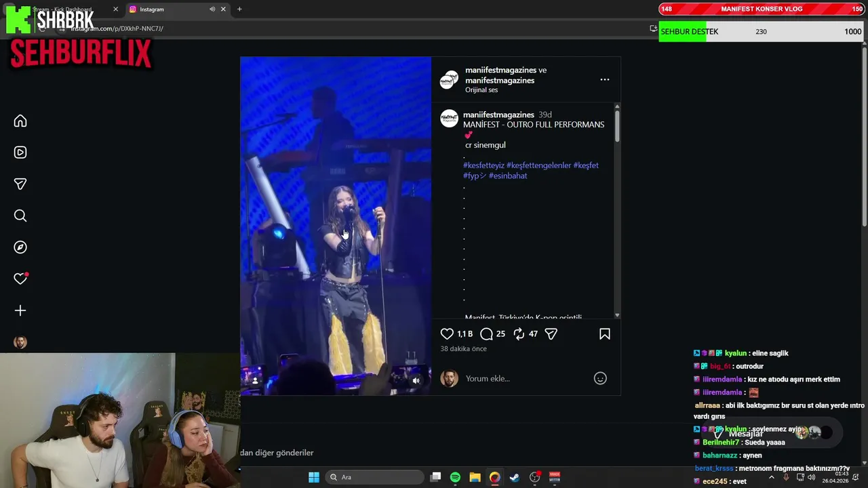Click the 'Yorum ekle...' comment field
This screenshot has width=868, height=488.
pyautogui.click(x=526, y=378)
